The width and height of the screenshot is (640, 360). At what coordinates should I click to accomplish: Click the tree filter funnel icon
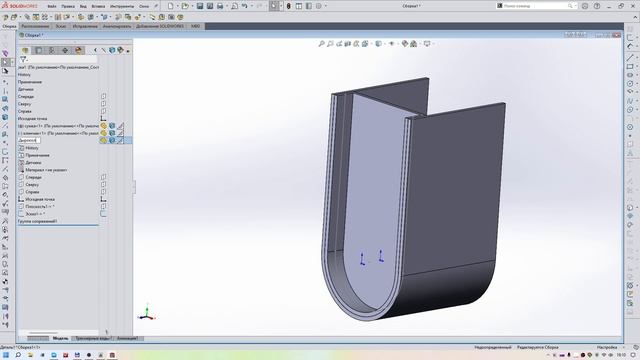(x=23, y=60)
